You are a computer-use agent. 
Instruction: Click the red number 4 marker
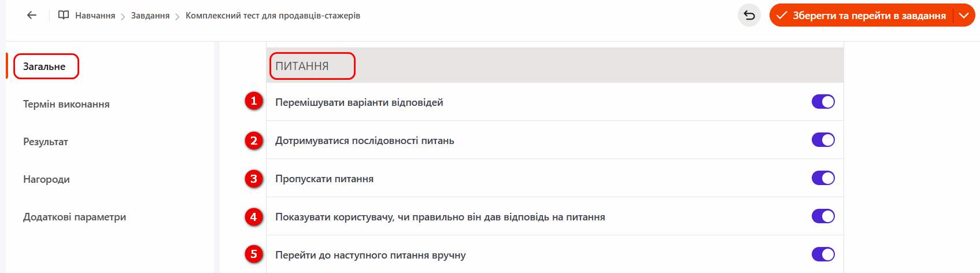(x=254, y=217)
